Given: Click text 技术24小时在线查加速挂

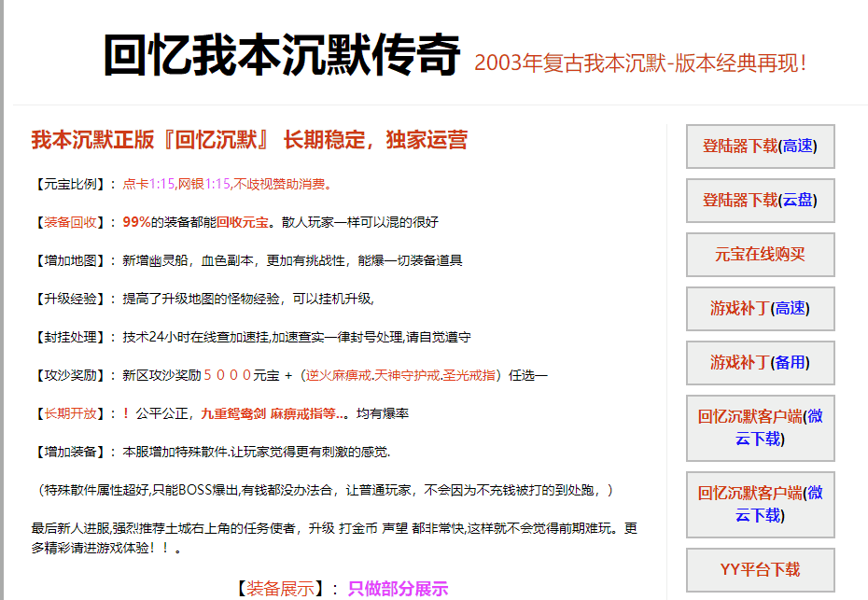Looking at the screenshot, I should coord(195,337).
